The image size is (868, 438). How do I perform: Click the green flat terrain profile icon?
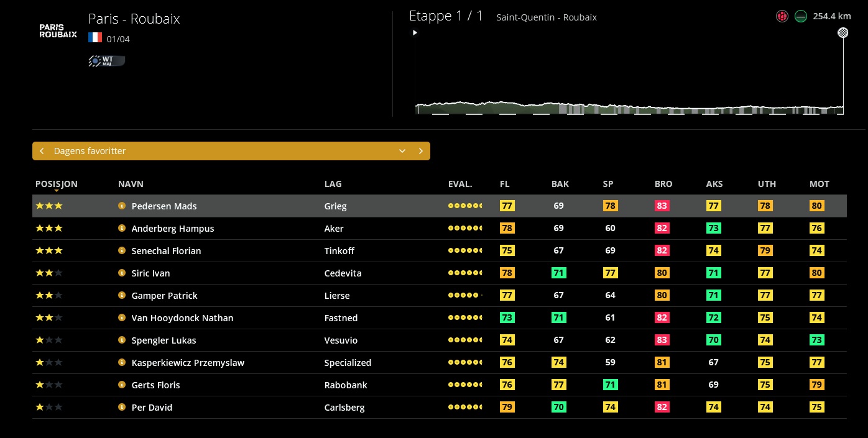tap(801, 17)
